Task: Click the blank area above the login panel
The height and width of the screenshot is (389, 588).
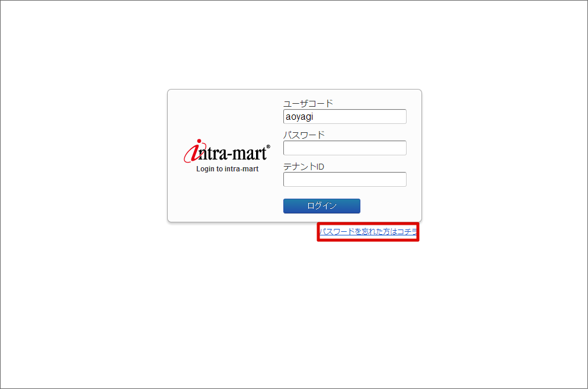Action: 295,45
